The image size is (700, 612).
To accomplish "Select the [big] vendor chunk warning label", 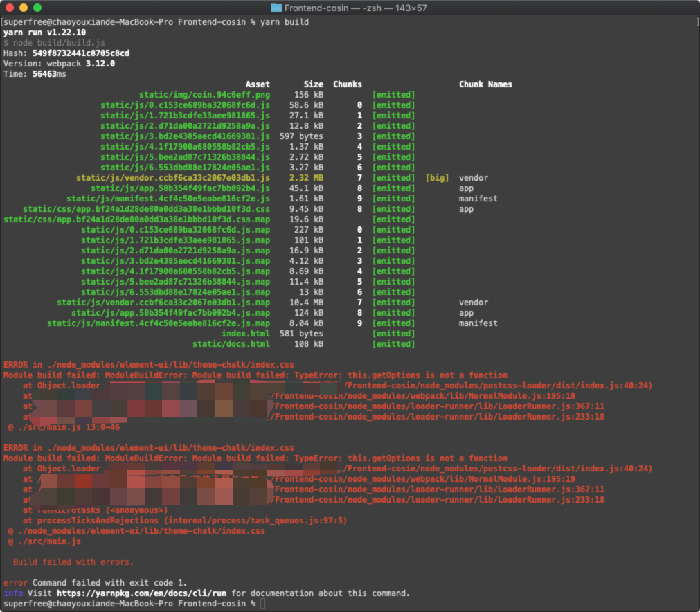I will 438,177.
